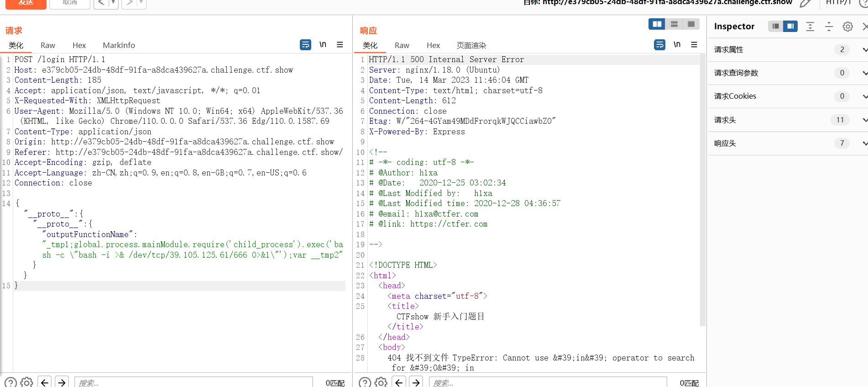Switch to side-by-side request/response layout
The width and height of the screenshot is (868, 387).
657,24
